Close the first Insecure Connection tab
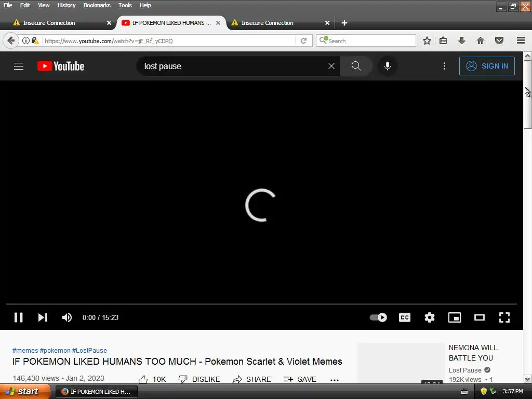 (109, 23)
